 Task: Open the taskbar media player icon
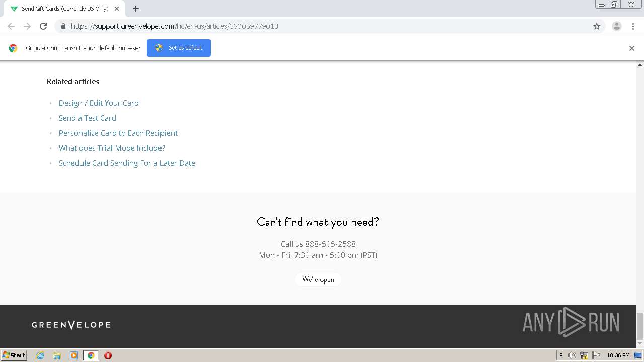pyautogui.click(x=74, y=355)
